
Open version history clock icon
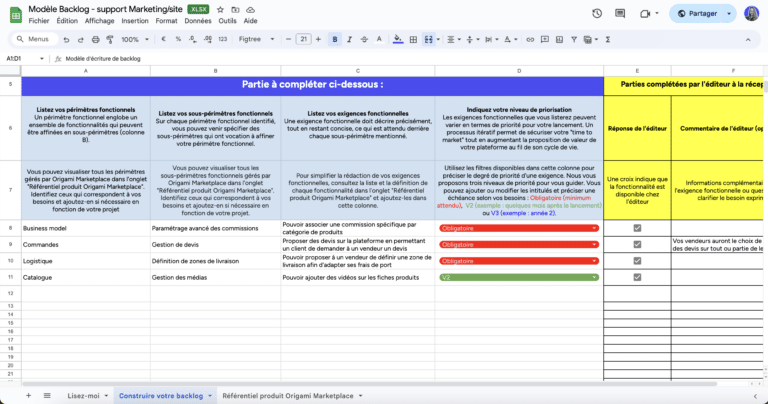point(597,14)
